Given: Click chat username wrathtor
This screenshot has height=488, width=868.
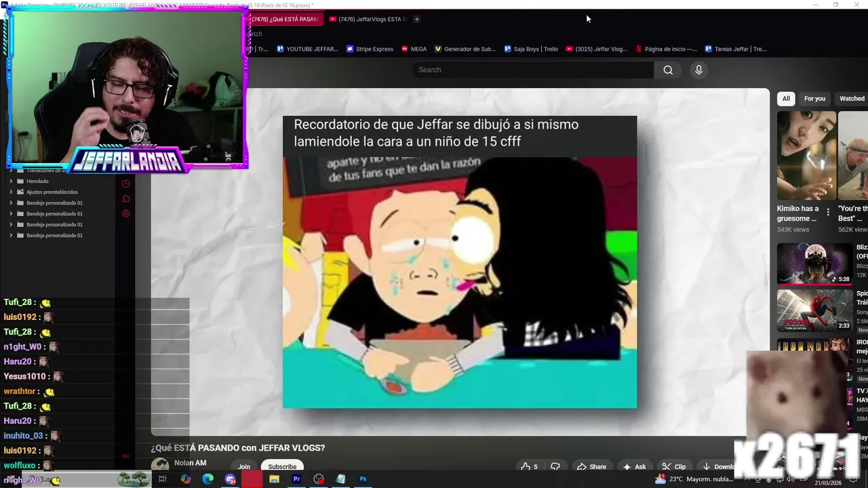Looking at the screenshot, I should (20, 391).
